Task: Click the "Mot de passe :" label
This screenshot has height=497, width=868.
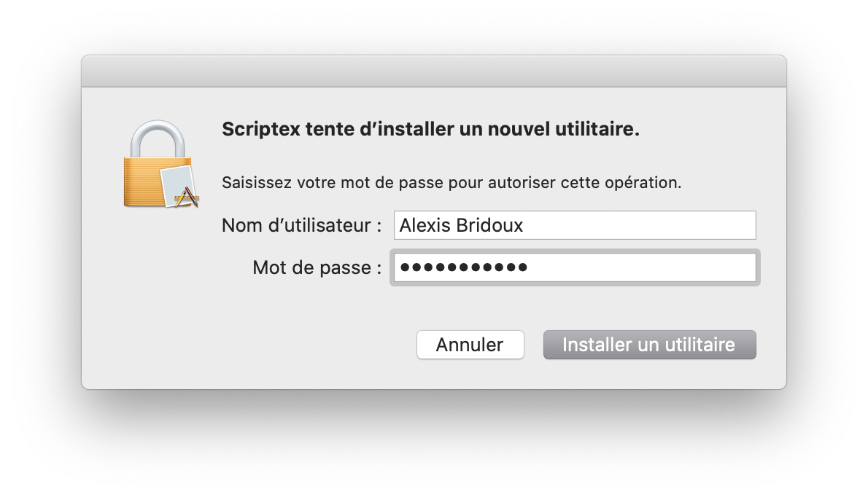Action: click(x=317, y=267)
